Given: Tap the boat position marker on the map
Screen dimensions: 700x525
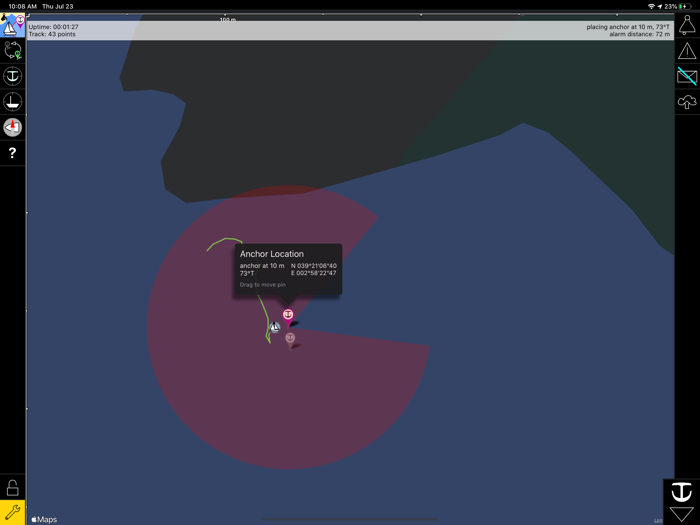Looking at the screenshot, I should pos(275,328).
